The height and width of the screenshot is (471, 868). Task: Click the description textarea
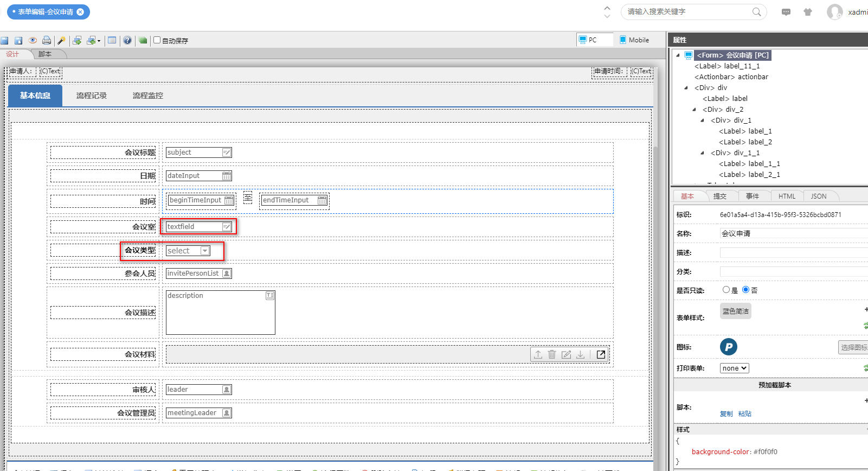tap(221, 313)
